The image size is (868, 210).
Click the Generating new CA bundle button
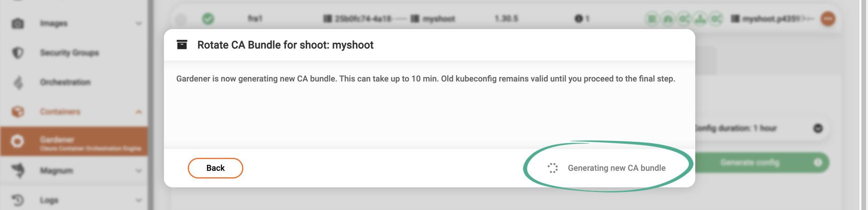coord(607,168)
